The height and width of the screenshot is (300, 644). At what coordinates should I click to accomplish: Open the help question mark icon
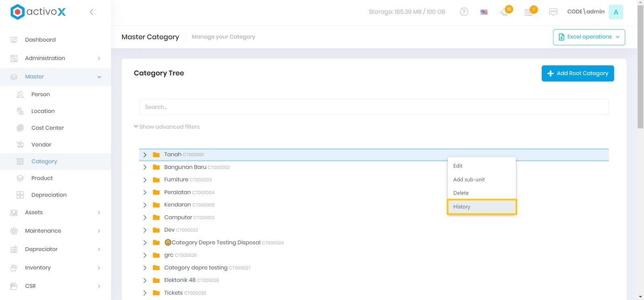point(464,12)
